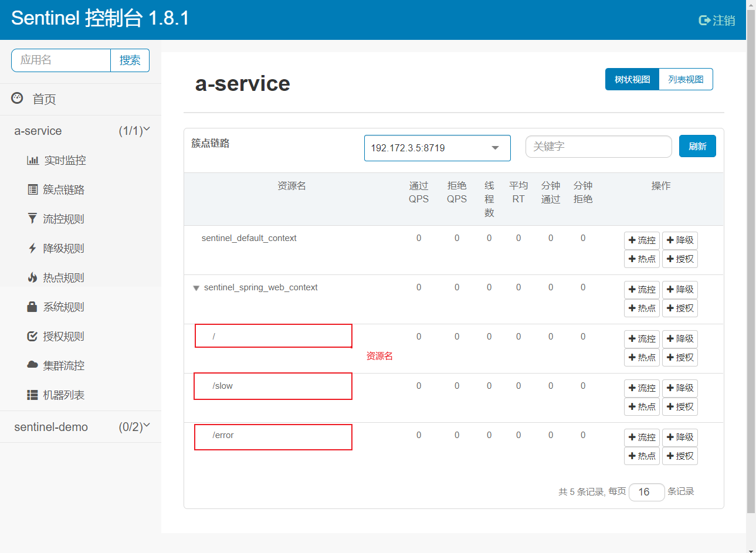Image resolution: width=756 pixels, height=553 pixels.
Task: Click the a-service application name in sidebar
Action: [x=38, y=131]
